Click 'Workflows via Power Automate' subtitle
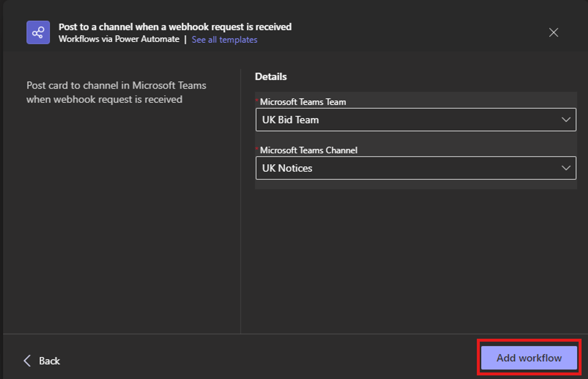 [x=119, y=39]
